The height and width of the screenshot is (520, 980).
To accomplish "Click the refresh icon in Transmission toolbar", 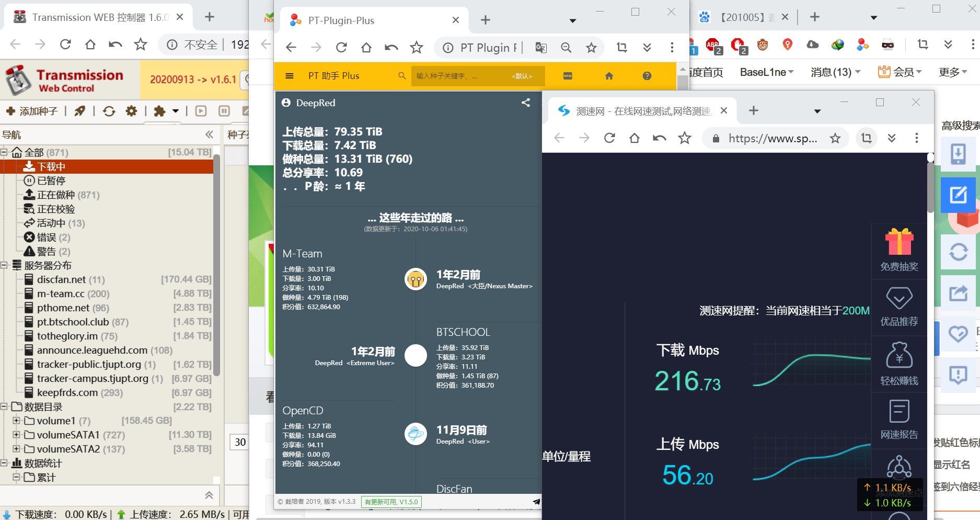I will tap(109, 111).
